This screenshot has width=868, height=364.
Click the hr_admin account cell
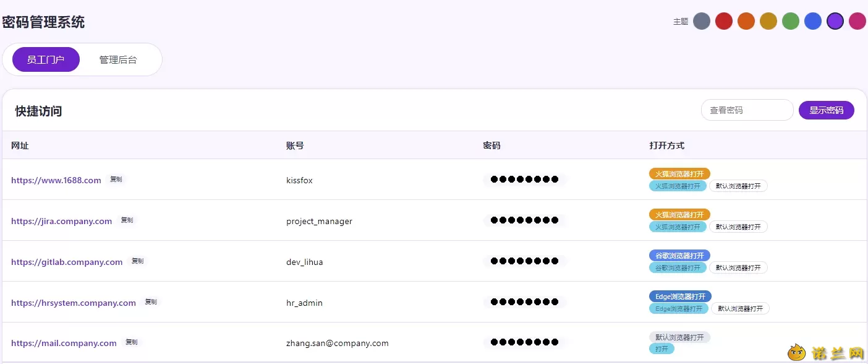click(x=304, y=303)
